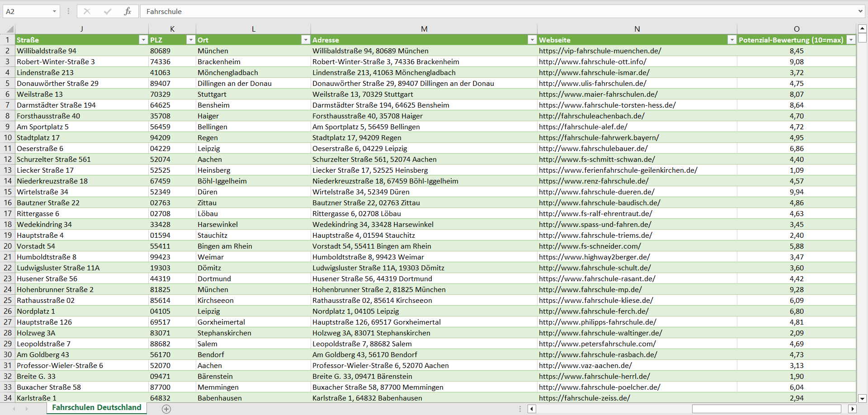Screen dimensions: 868x415
Task: Open Insert Function (fx) dialog
Action: click(127, 11)
